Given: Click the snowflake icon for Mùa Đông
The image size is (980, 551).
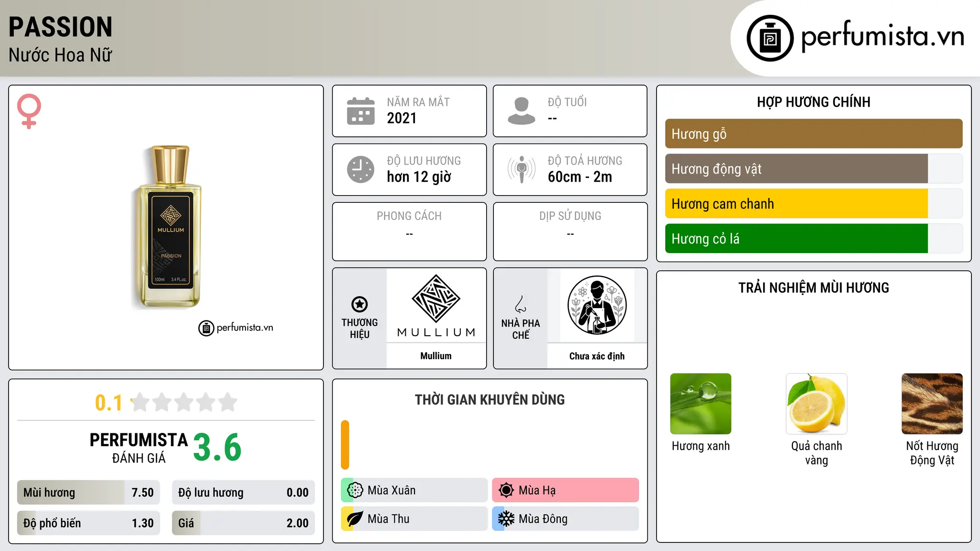Looking at the screenshot, I should tap(506, 519).
